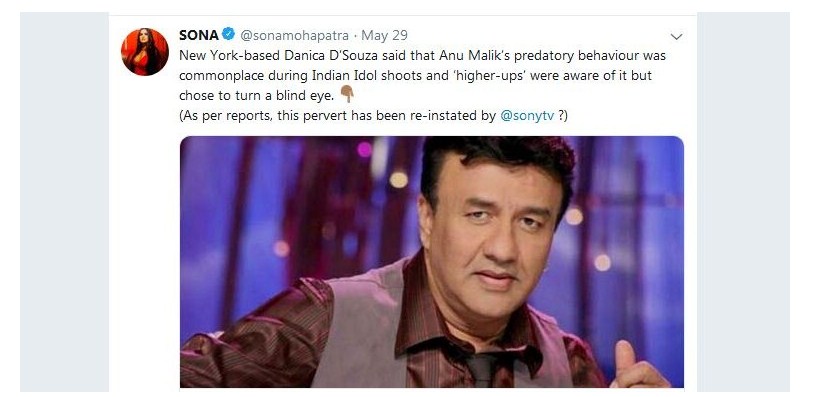Select the '(As per reports' text
The image size is (818, 397).
tap(225, 116)
